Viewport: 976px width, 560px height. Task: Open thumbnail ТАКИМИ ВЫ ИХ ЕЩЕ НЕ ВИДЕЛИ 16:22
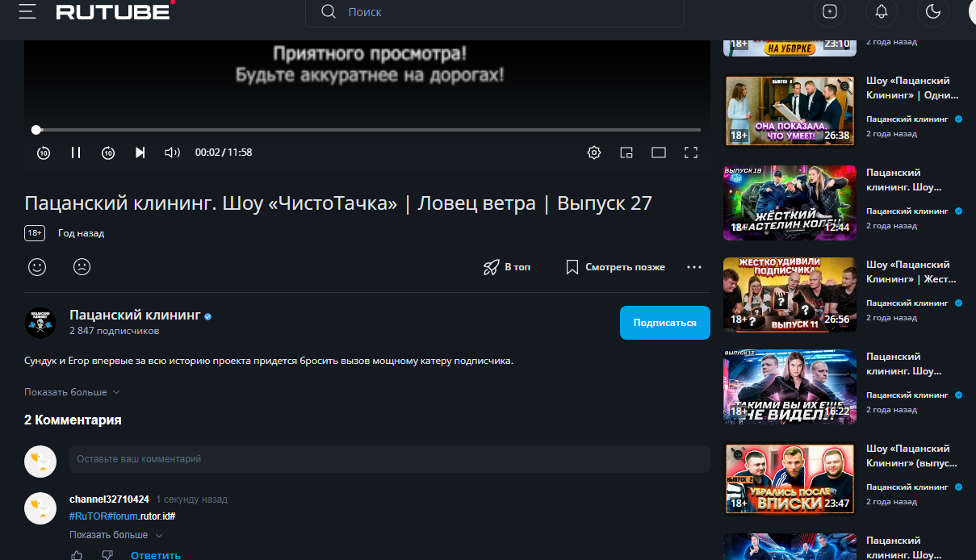[x=790, y=387]
